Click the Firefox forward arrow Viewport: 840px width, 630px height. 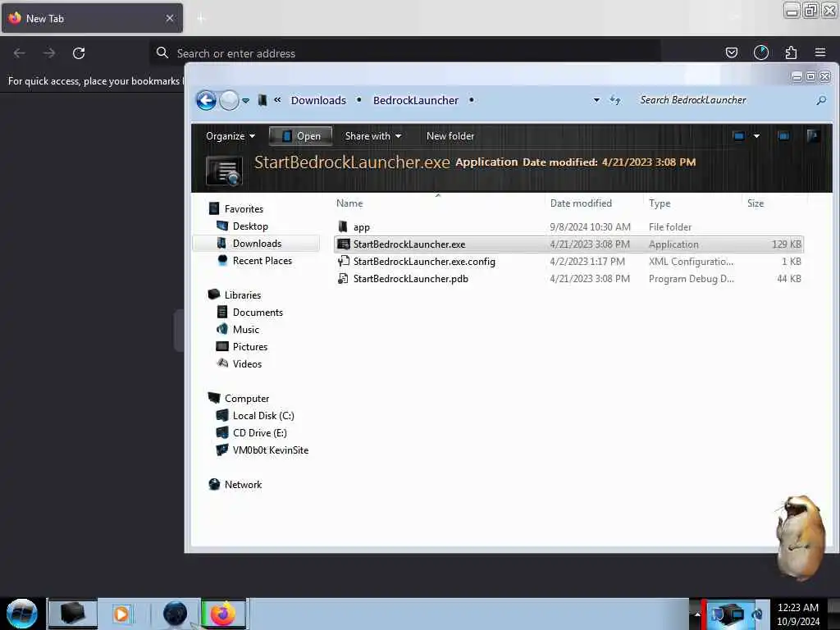point(49,53)
